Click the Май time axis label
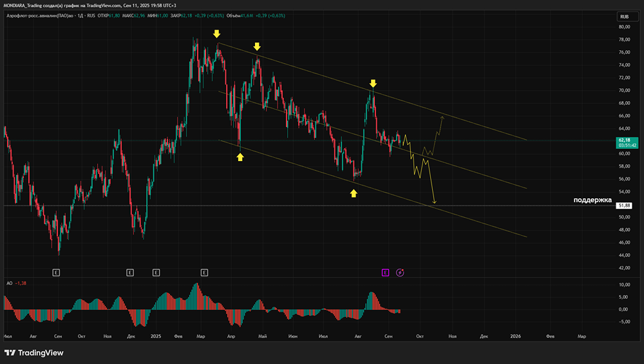Screen dimensions: 644x364 tap(263, 336)
